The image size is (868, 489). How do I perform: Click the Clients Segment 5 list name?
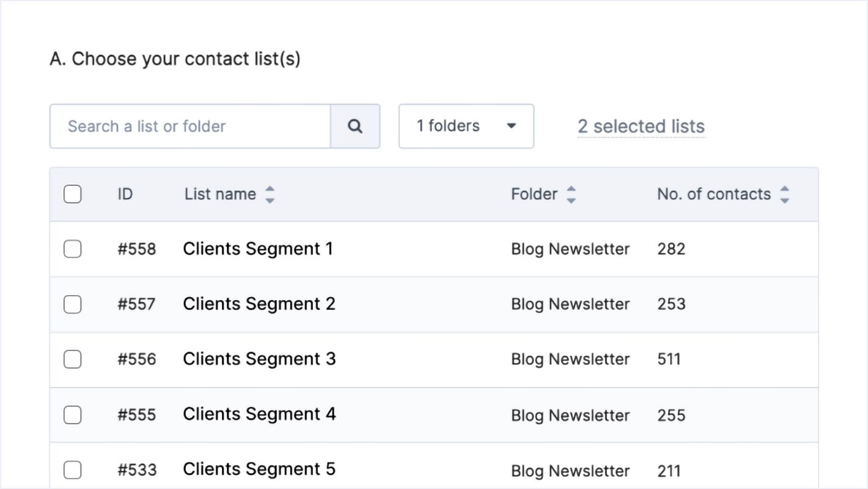pos(259,469)
